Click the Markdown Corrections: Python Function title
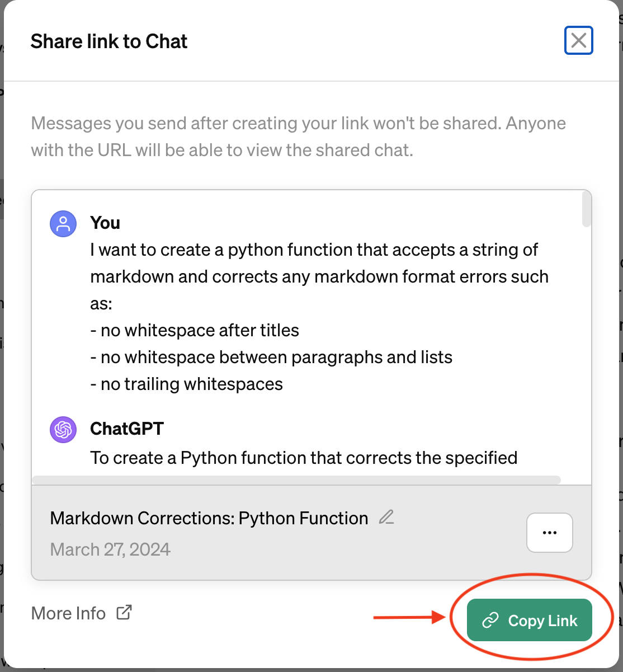This screenshot has width=623, height=672. tap(209, 518)
